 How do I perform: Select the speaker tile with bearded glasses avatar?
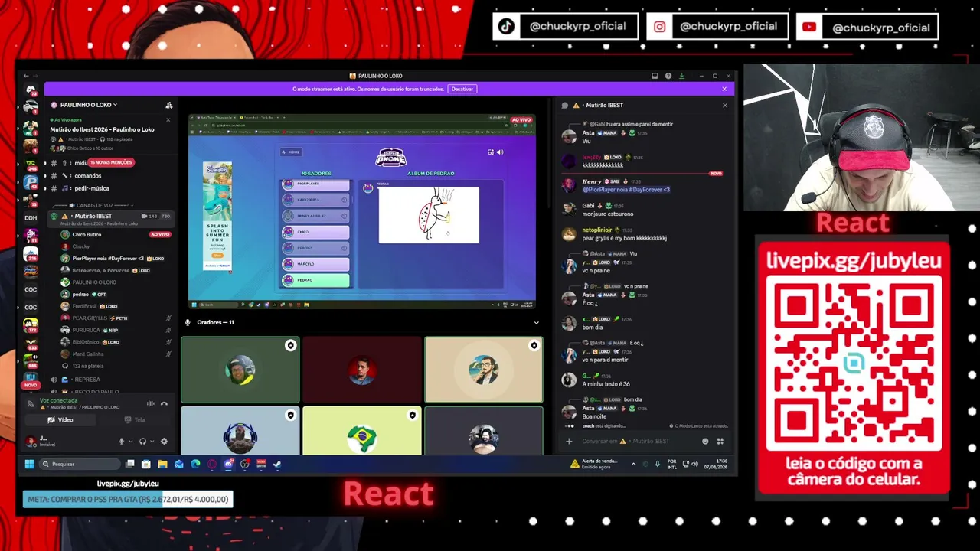[x=484, y=370]
